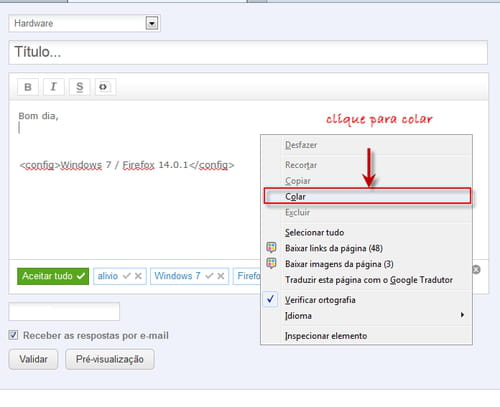Apply bold formatting with the B icon

click(28, 87)
